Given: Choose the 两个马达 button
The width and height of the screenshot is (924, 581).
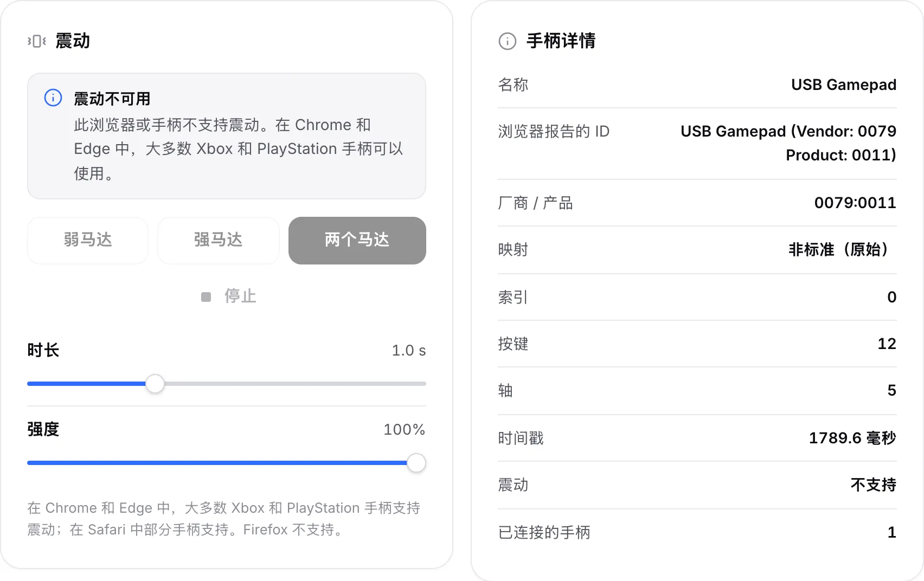Looking at the screenshot, I should (357, 240).
